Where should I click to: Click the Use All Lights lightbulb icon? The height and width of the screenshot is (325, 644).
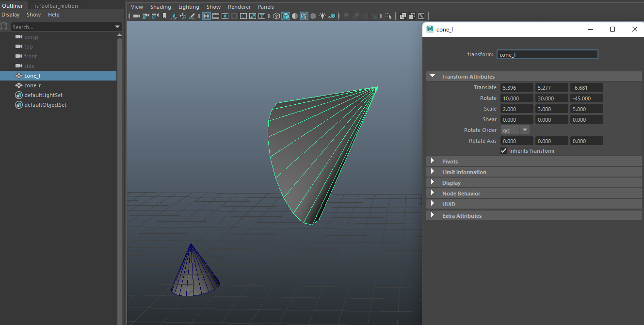coord(322,16)
